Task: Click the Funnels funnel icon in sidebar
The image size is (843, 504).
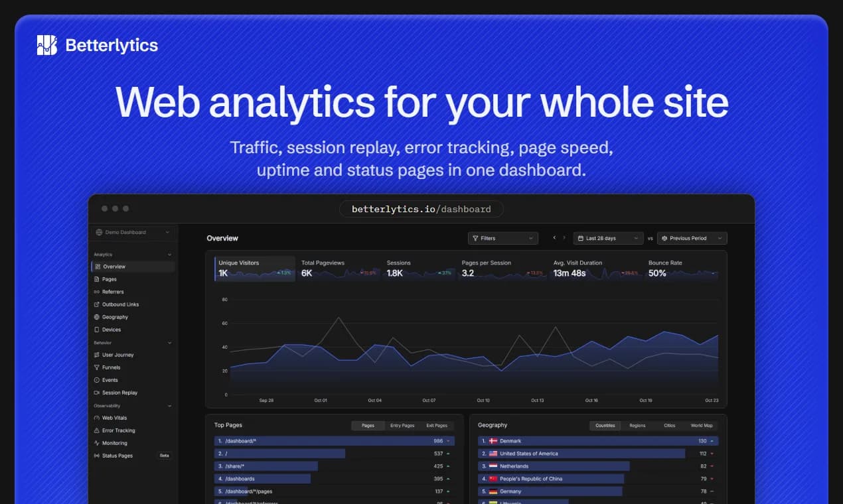Action: tap(97, 367)
